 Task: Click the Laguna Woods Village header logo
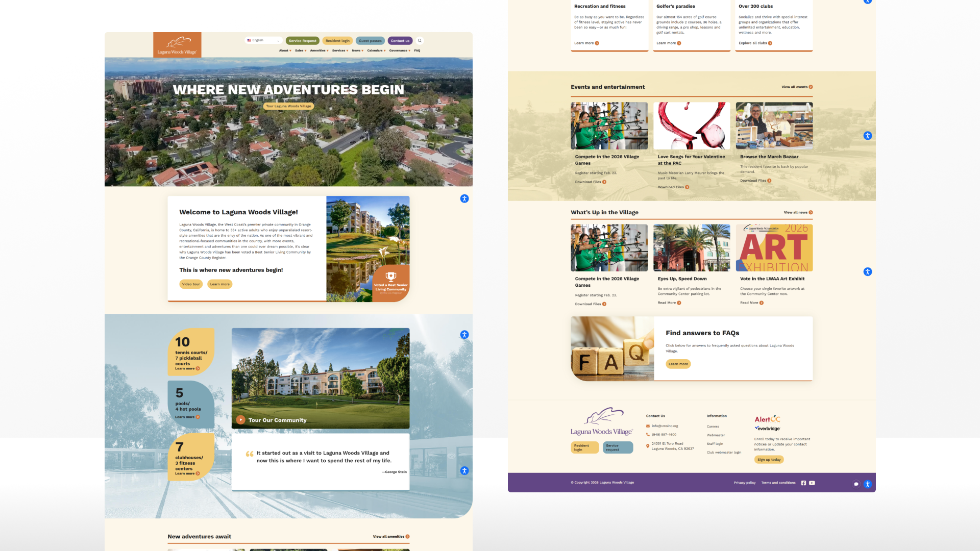[177, 45]
